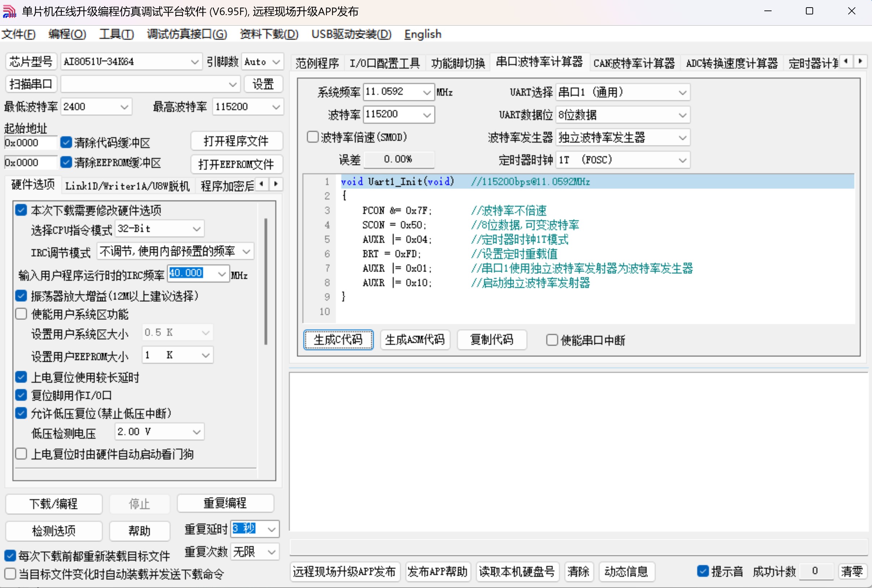
Task: Toggle 清除代码缓冲区 checkbox
Action: point(66,143)
